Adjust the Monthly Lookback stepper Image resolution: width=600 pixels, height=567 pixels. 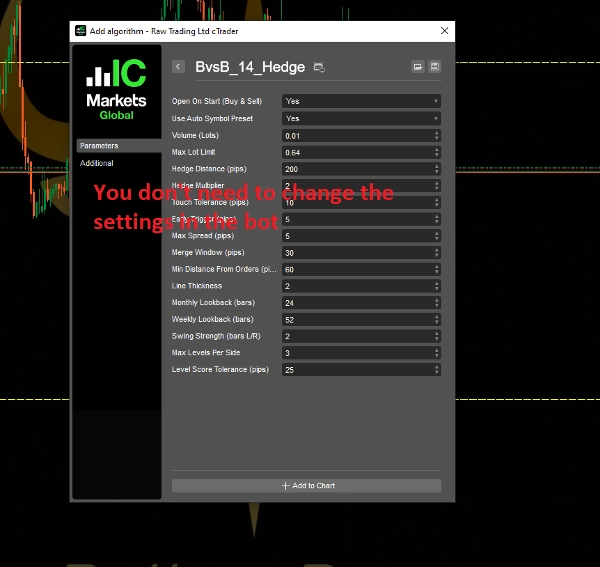coord(437,303)
